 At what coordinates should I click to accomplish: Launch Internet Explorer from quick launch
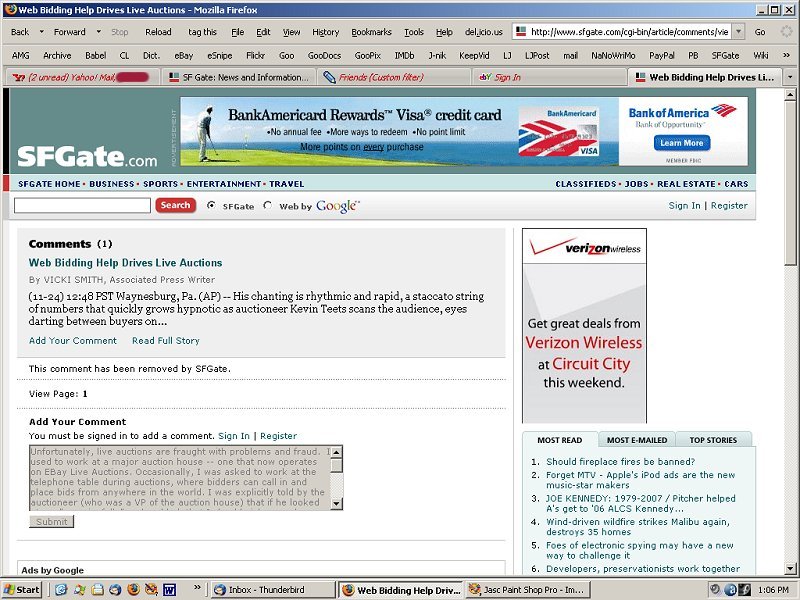pyautogui.click(x=61, y=589)
